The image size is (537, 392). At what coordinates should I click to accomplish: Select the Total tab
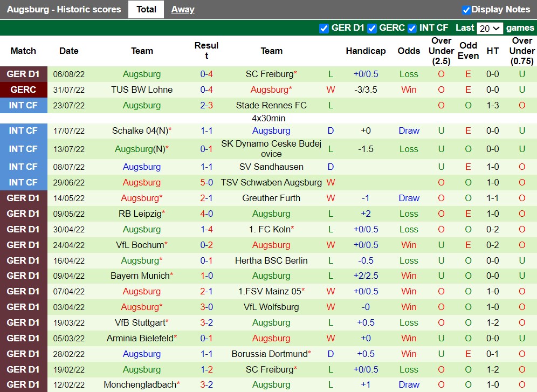[x=146, y=9]
